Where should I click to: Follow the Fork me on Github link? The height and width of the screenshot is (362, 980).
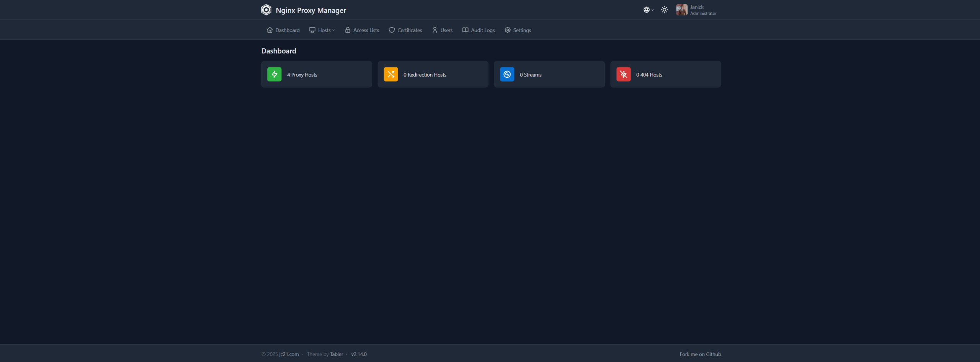700,354
